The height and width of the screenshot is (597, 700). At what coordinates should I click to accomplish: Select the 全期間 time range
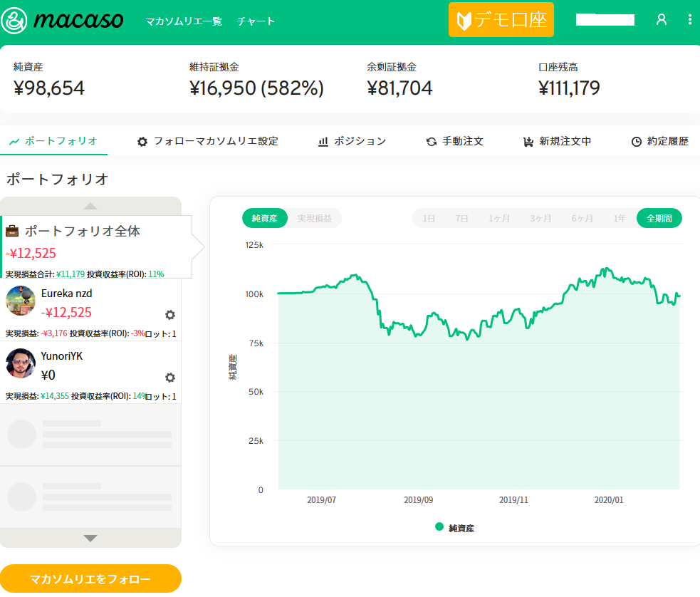[x=659, y=219]
